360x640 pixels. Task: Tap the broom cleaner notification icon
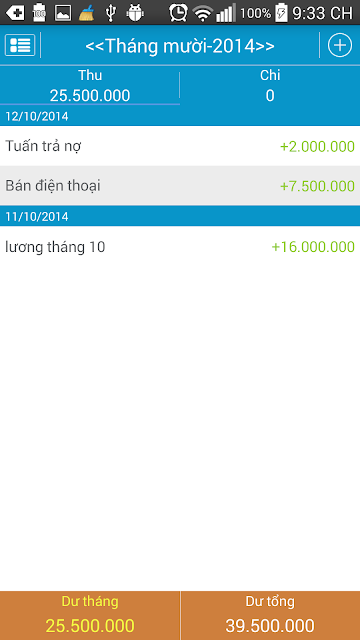[x=87, y=13]
